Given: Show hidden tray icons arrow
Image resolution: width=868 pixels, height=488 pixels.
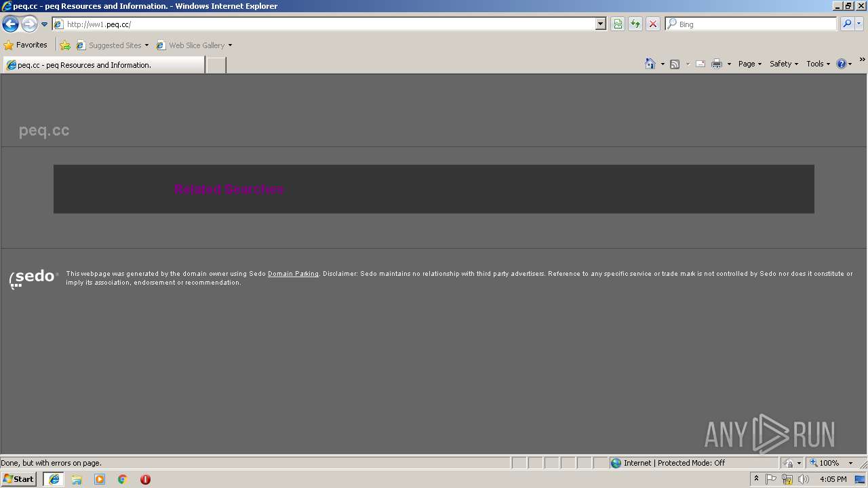Looking at the screenshot, I should pos(756,479).
